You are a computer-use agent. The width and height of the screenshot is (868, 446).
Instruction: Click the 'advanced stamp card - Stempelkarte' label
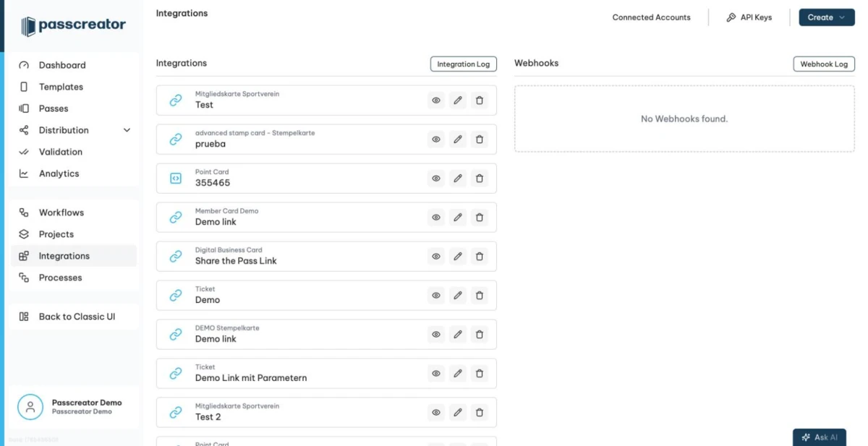pos(255,133)
